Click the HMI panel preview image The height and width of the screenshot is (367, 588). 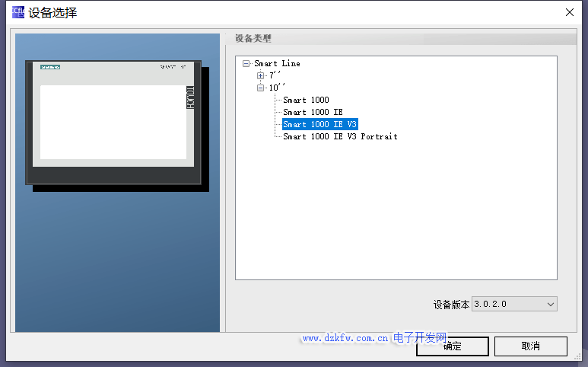113,122
